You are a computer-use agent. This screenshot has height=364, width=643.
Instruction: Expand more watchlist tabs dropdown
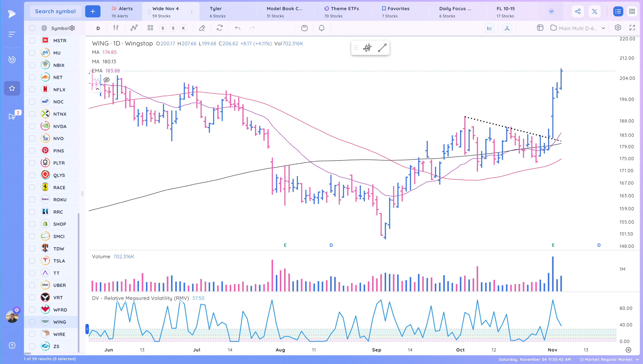point(551,12)
